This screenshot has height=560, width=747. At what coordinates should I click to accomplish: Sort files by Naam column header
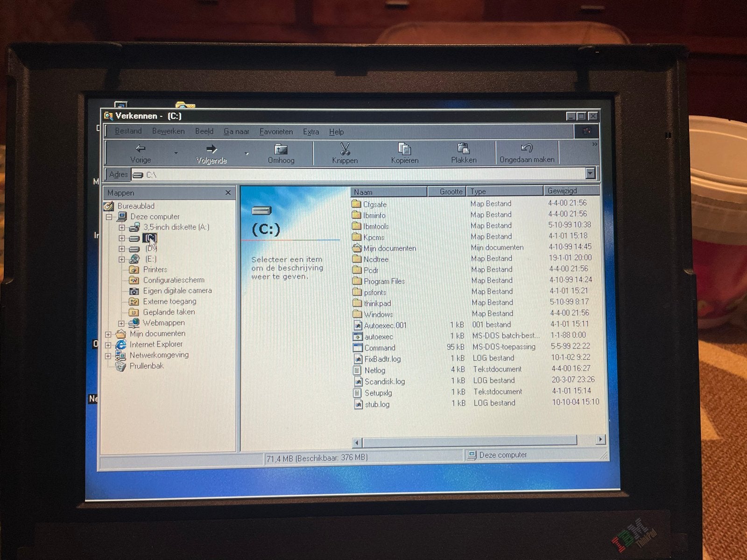click(x=388, y=192)
